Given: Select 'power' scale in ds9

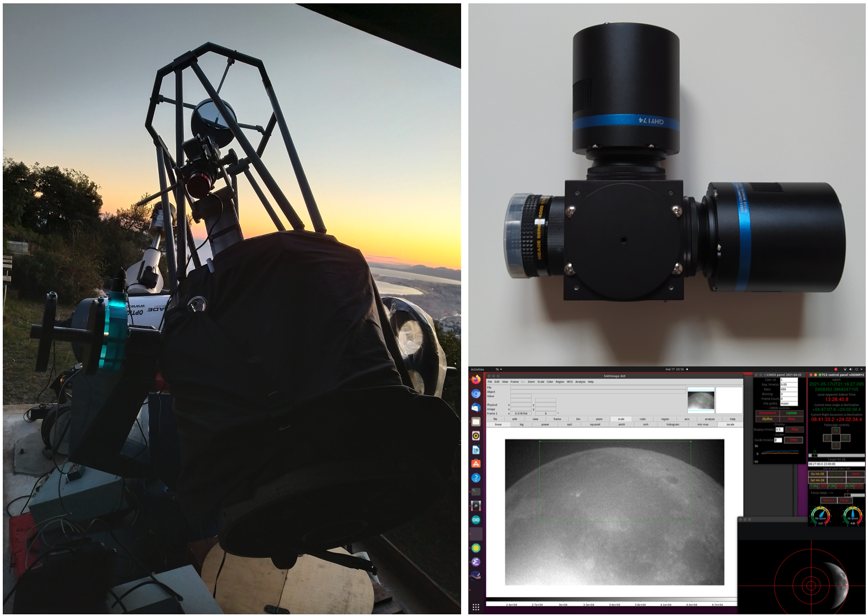Looking at the screenshot, I should click(545, 425).
